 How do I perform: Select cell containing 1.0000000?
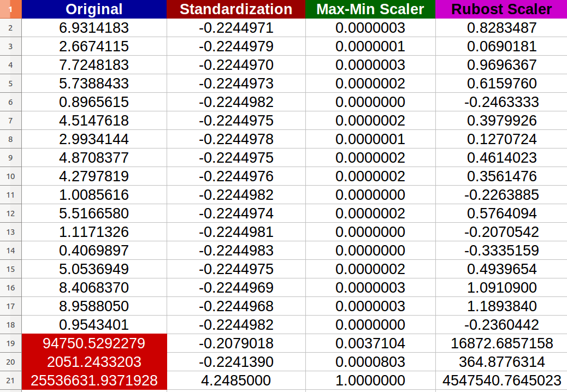pos(370,381)
